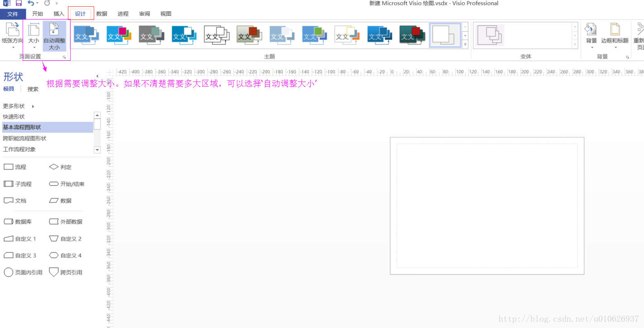The image size is (644, 328).
Task: Switch to the 开始 ribbon tab
Action: (x=38, y=14)
